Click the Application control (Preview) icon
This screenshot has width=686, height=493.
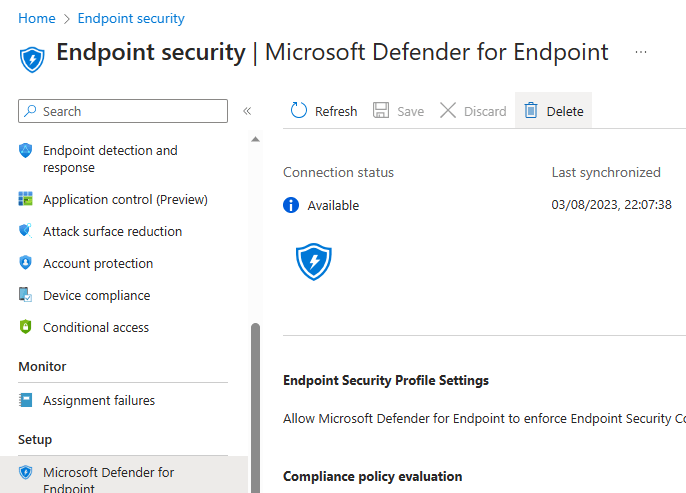[x=26, y=199]
